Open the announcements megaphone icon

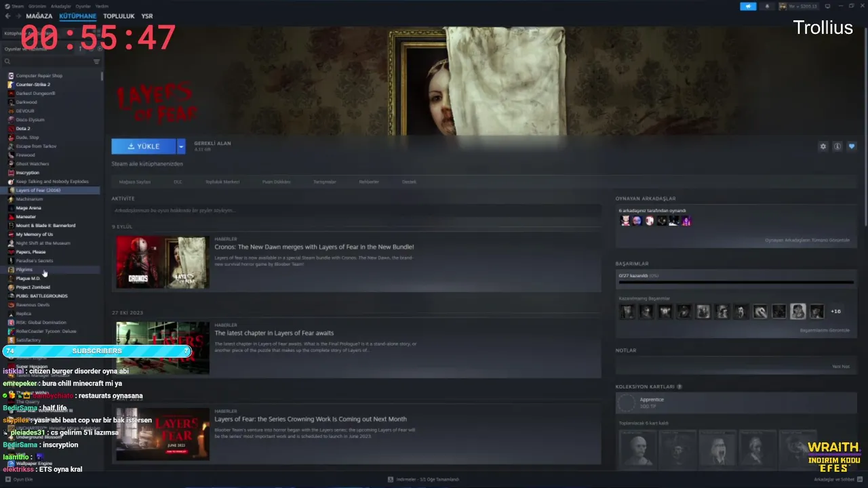748,6
